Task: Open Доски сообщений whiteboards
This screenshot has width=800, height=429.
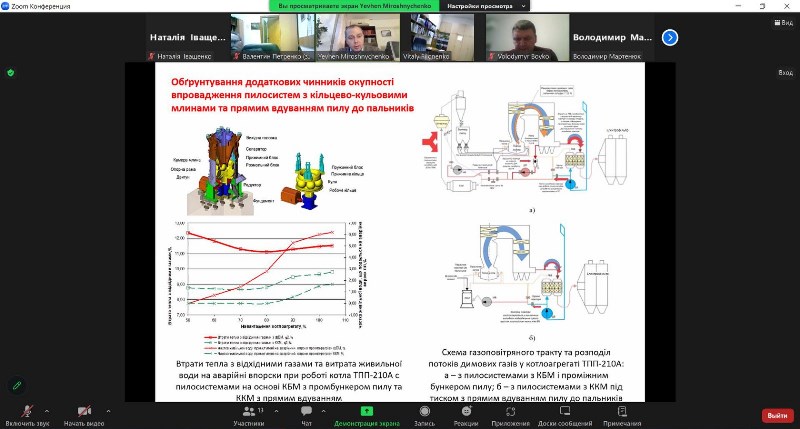Action: (x=565, y=416)
